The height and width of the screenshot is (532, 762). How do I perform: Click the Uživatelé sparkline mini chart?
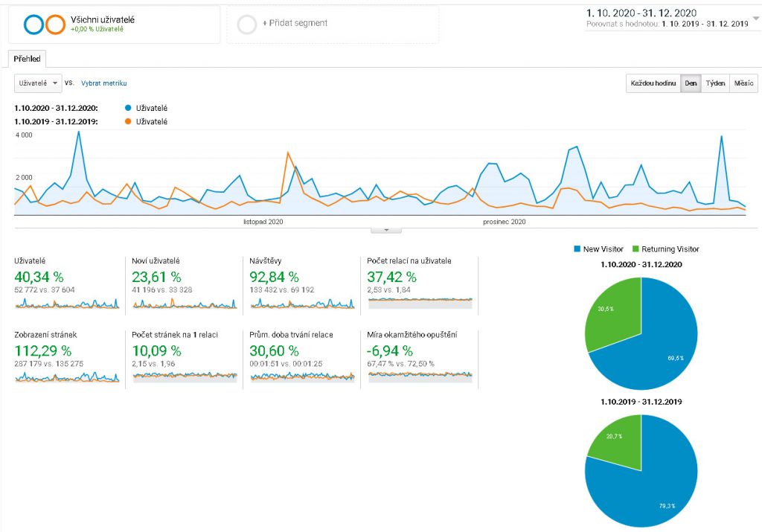(x=66, y=304)
